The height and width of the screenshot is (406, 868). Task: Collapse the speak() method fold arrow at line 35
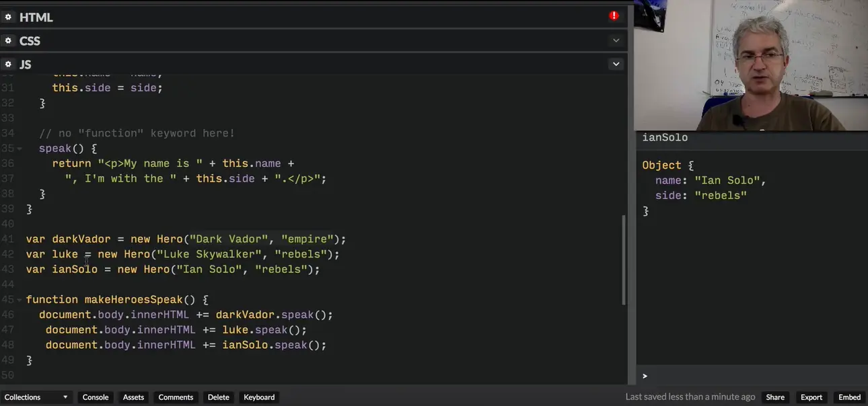20,149
